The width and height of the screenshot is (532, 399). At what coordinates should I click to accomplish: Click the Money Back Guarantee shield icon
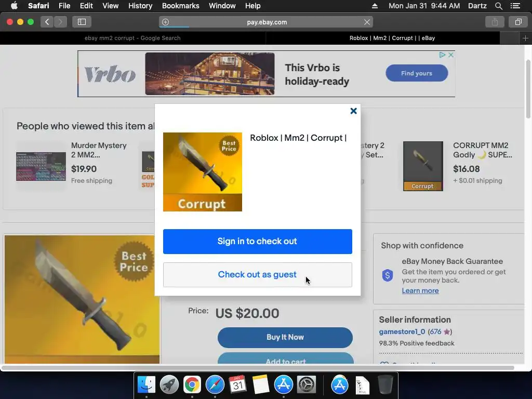pos(388,275)
